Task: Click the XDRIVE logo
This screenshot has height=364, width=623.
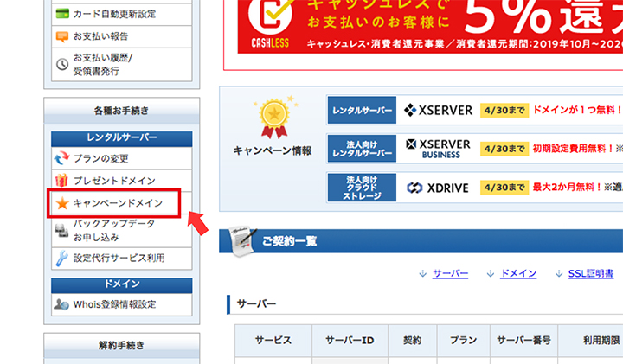Action: pyautogui.click(x=438, y=188)
